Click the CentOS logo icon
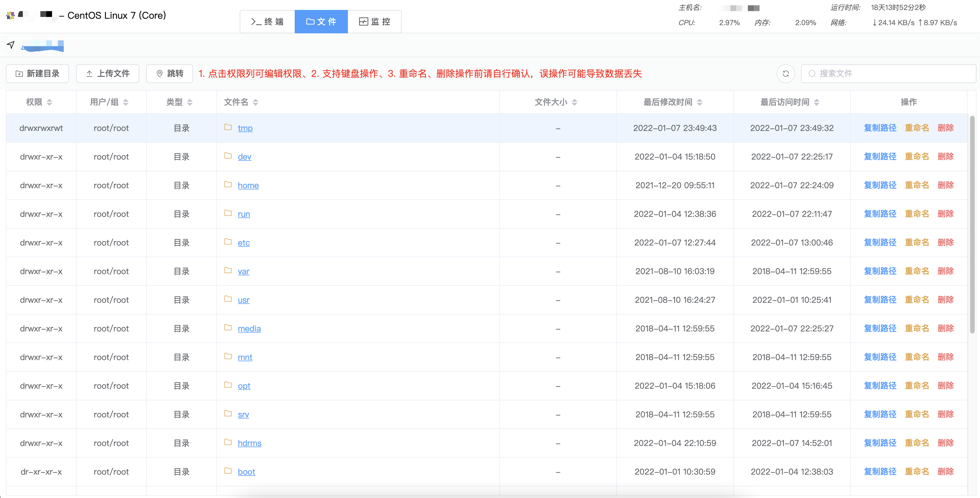This screenshot has width=980, height=498. tap(10, 15)
